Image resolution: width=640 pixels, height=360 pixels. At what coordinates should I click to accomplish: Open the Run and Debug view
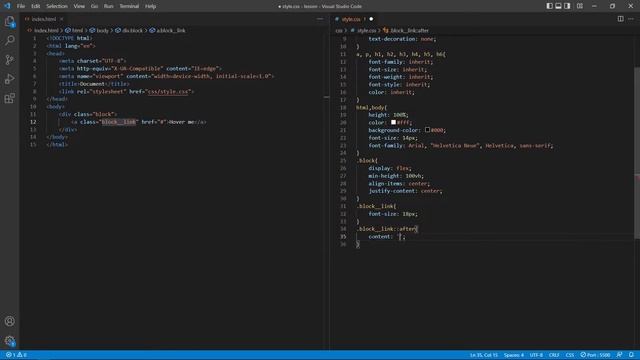[9, 79]
